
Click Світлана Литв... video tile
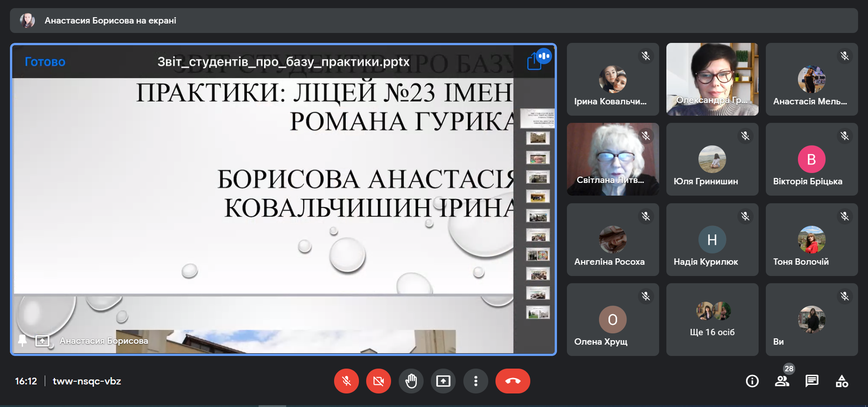point(613,159)
